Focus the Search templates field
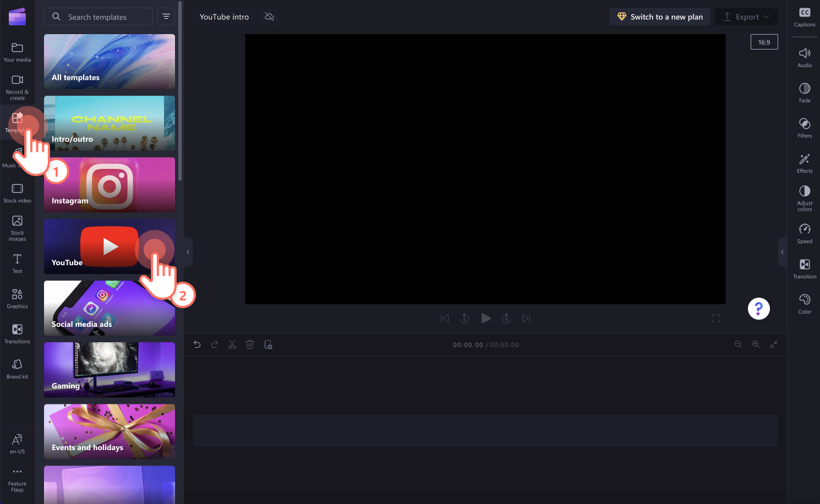Screen dimensions: 820x504 click(99, 17)
